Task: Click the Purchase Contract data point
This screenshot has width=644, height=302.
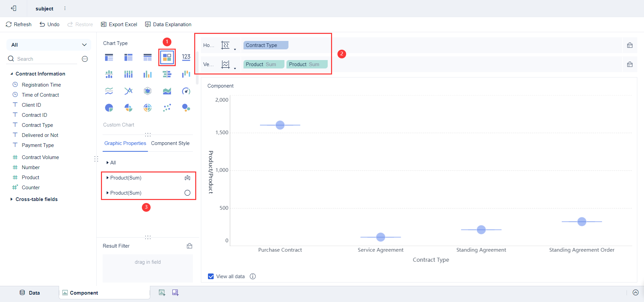Action: (x=280, y=125)
